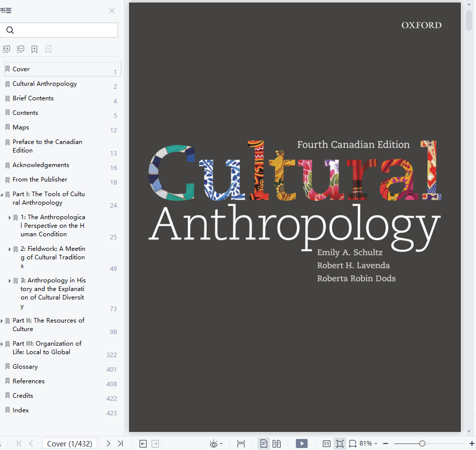
Task: Click page number 401 beside Glossary
Action: click(111, 370)
